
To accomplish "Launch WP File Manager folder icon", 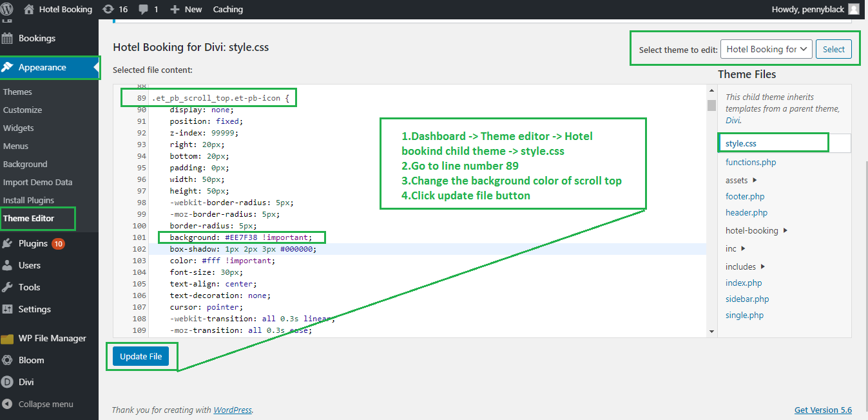I will [x=8, y=338].
